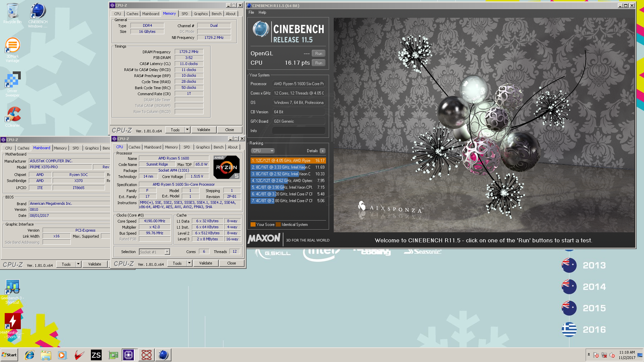Open Internet Explorer from the taskbar
This screenshot has width=644, height=362.
30,355
